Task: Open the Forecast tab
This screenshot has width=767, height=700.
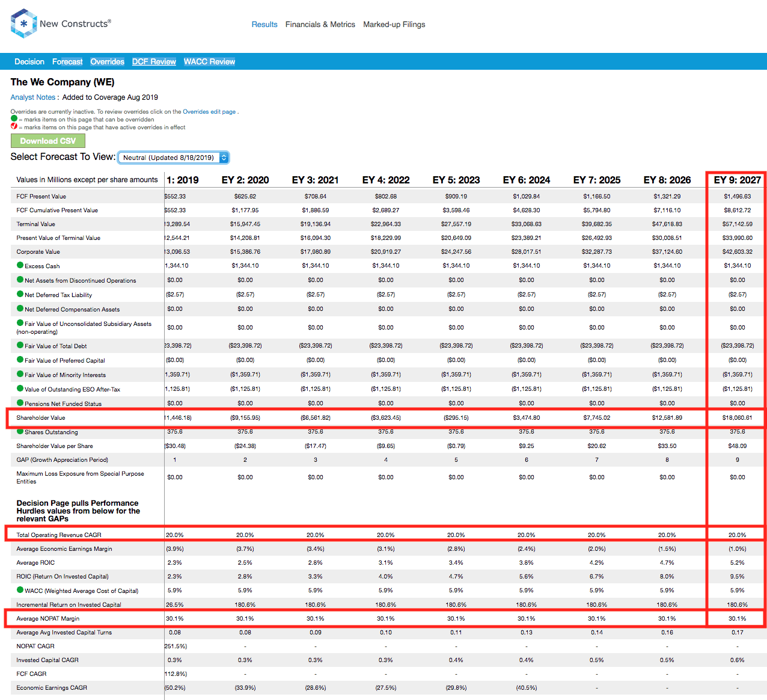Action: click(x=67, y=62)
